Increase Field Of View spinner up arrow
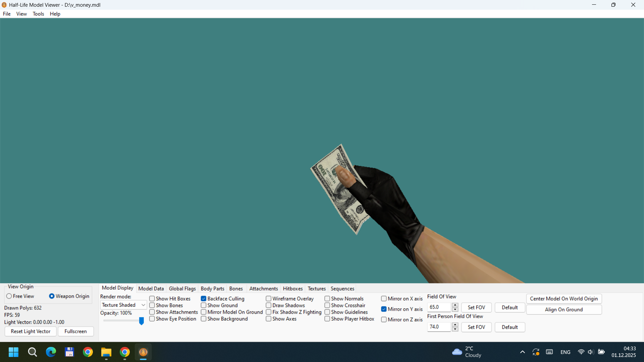Viewport: 644px width, 362px height. (455, 305)
